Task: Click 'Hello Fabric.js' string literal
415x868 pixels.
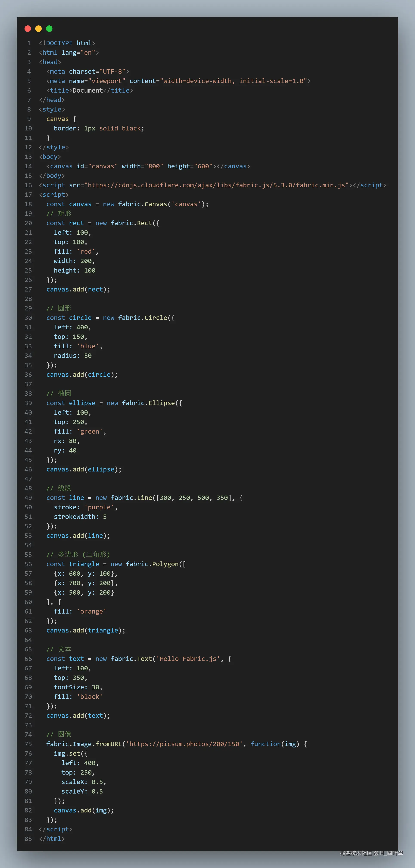Action: click(x=188, y=658)
